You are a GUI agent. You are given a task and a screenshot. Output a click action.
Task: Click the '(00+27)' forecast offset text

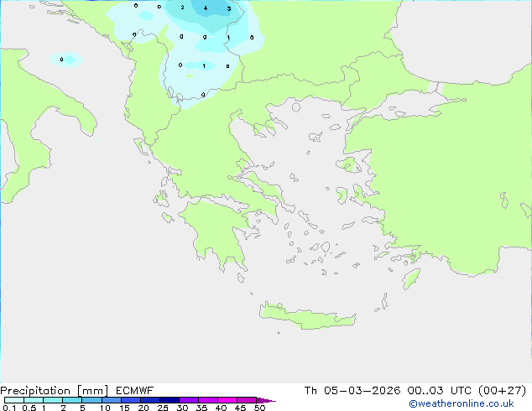point(502,391)
